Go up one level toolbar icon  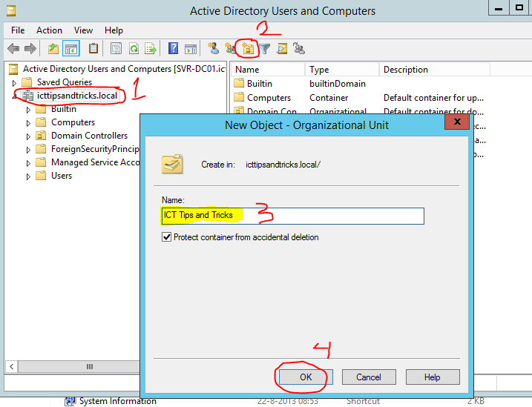[53, 49]
